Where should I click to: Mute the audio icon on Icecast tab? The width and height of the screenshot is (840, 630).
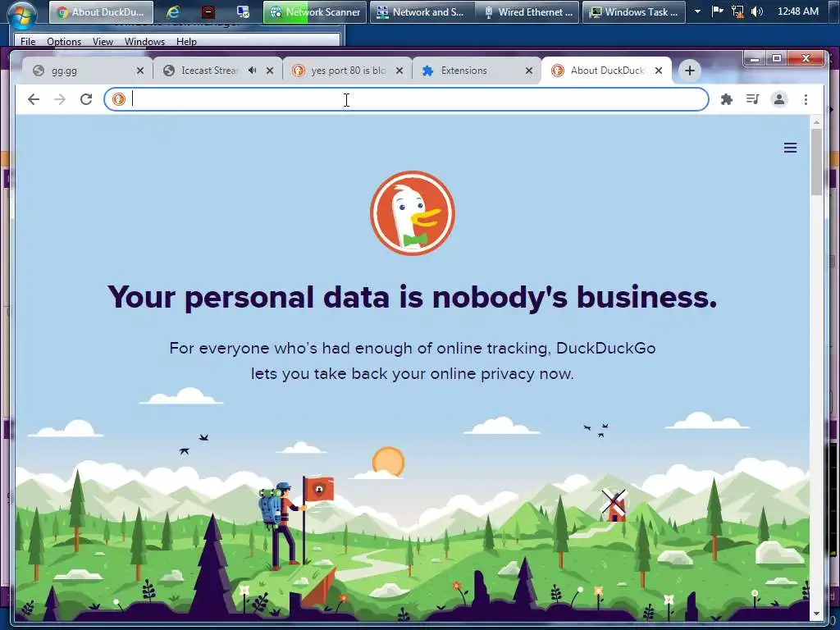click(253, 71)
